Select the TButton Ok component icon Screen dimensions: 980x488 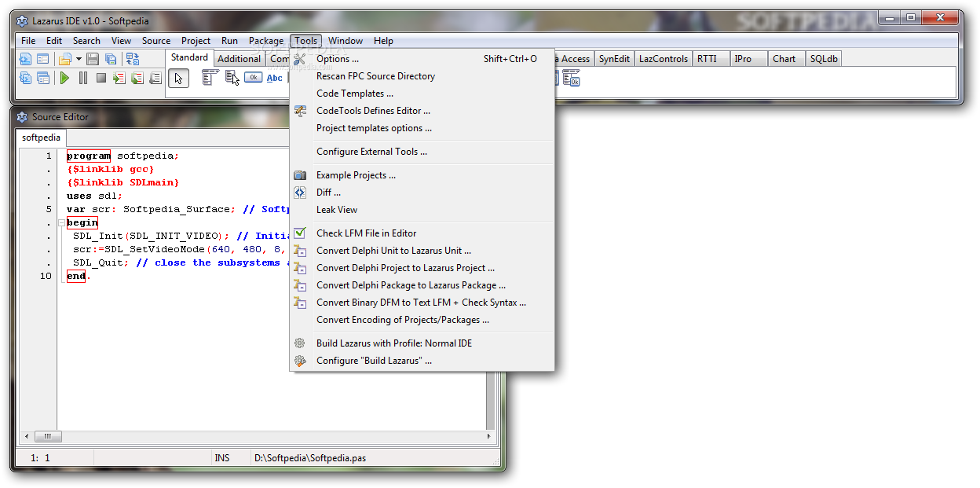[254, 77]
